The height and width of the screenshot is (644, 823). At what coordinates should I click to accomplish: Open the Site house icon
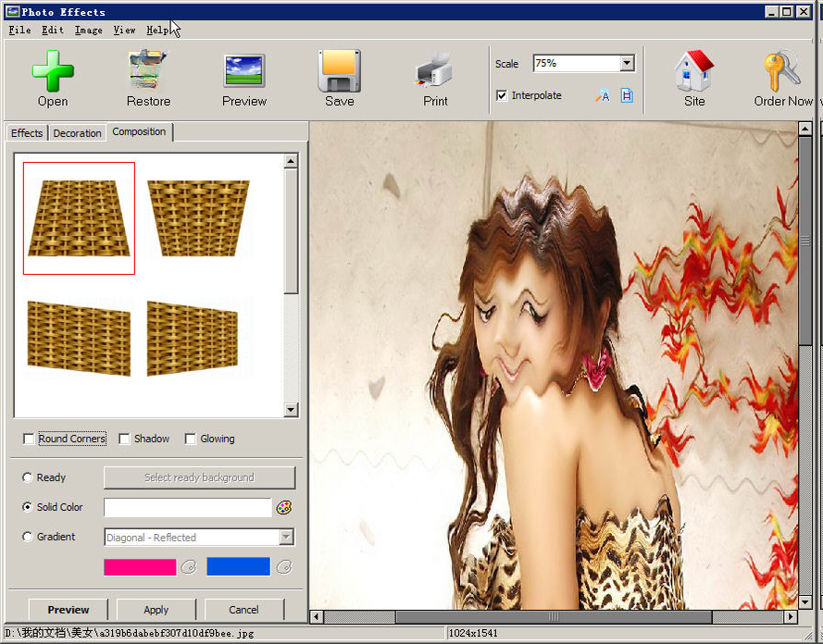pos(694,71)
